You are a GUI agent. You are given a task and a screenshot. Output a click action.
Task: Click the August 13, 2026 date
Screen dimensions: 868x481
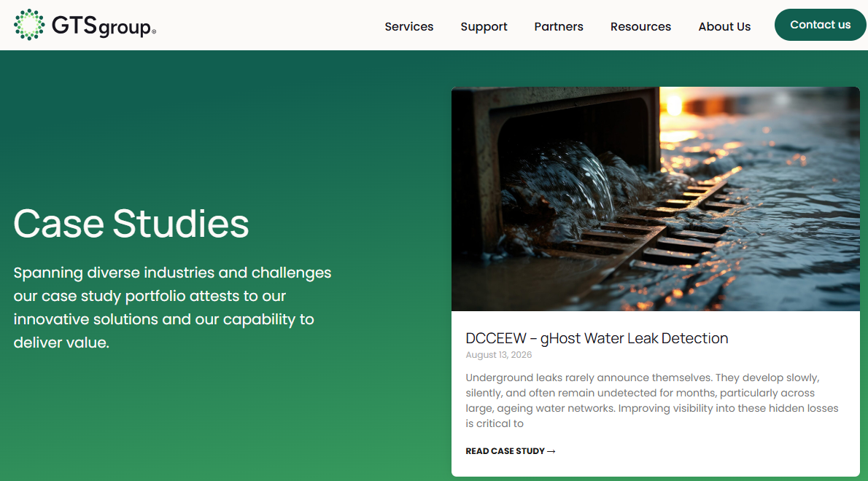(x=499, y=355)
